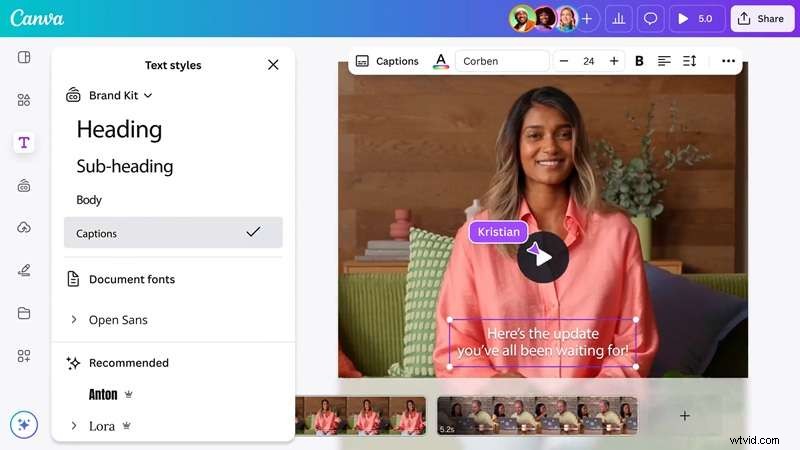This screenshot has width=800, height=450.
Task: Launch the Magic assistant sparkle button
Action: 24,424
